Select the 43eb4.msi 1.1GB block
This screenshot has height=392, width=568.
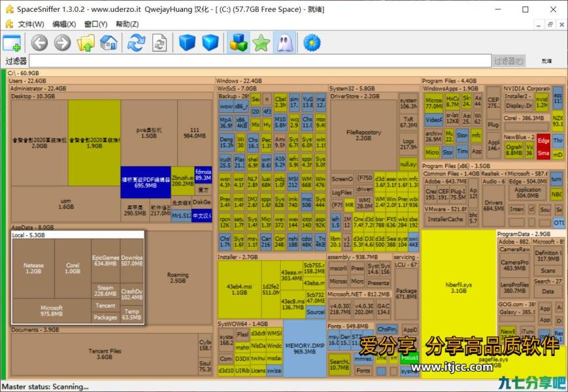point(239,289)
